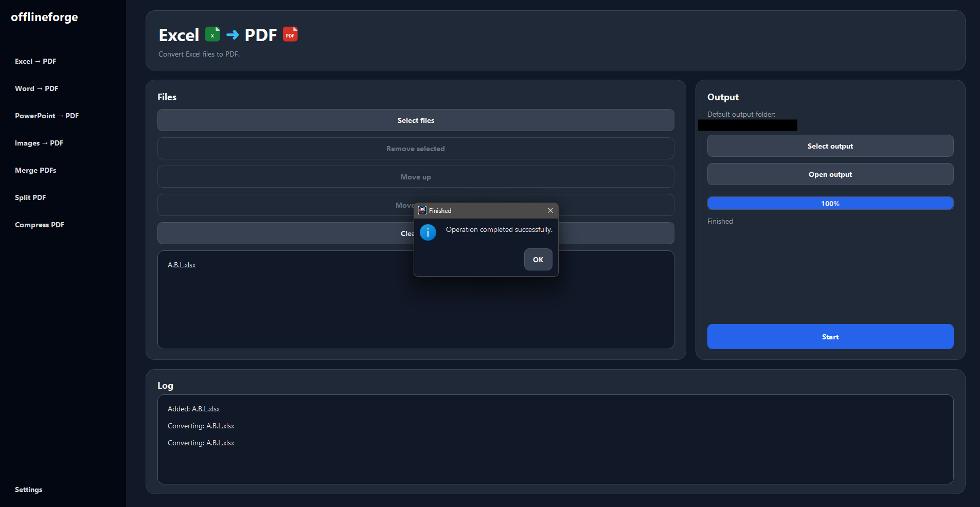980x507 pixels.
Task: Open Split PDF in sidebar
Action: click(30, 197)
